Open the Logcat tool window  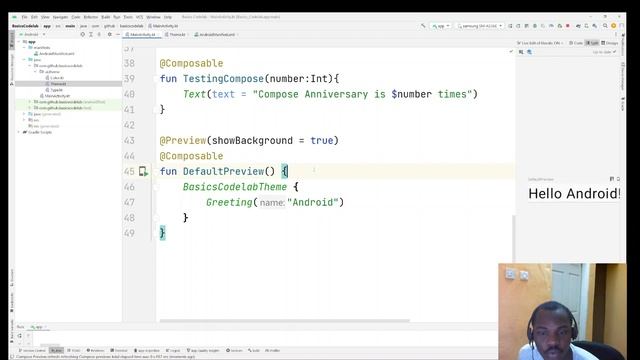pos(173,351)
